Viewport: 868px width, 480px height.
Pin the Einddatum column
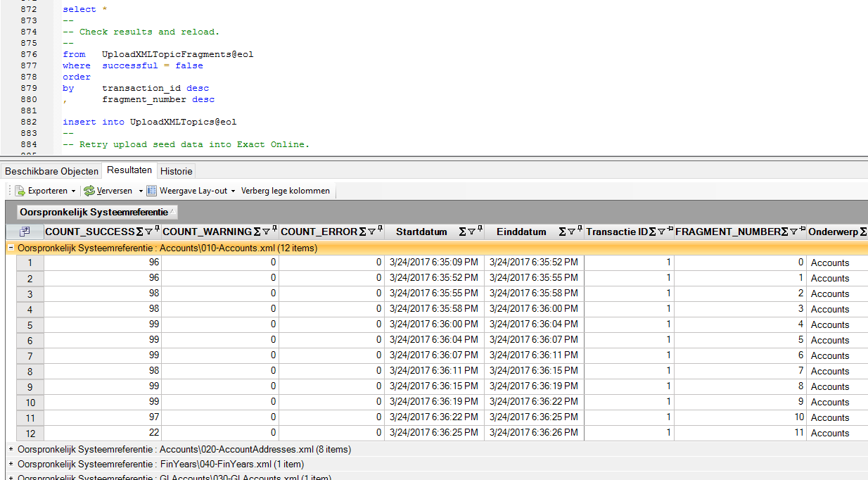click(580, 229)
